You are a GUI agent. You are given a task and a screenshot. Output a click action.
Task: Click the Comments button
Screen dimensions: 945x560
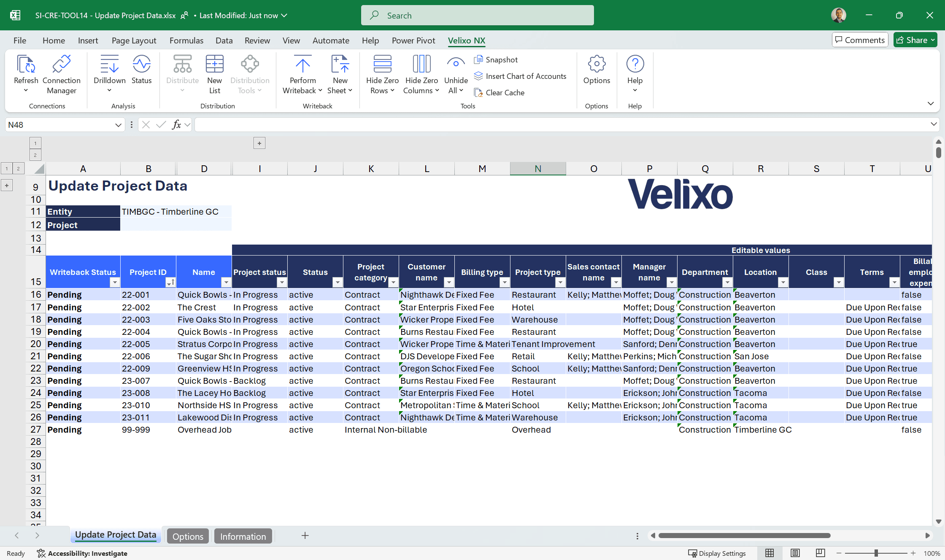coord(860,40)
